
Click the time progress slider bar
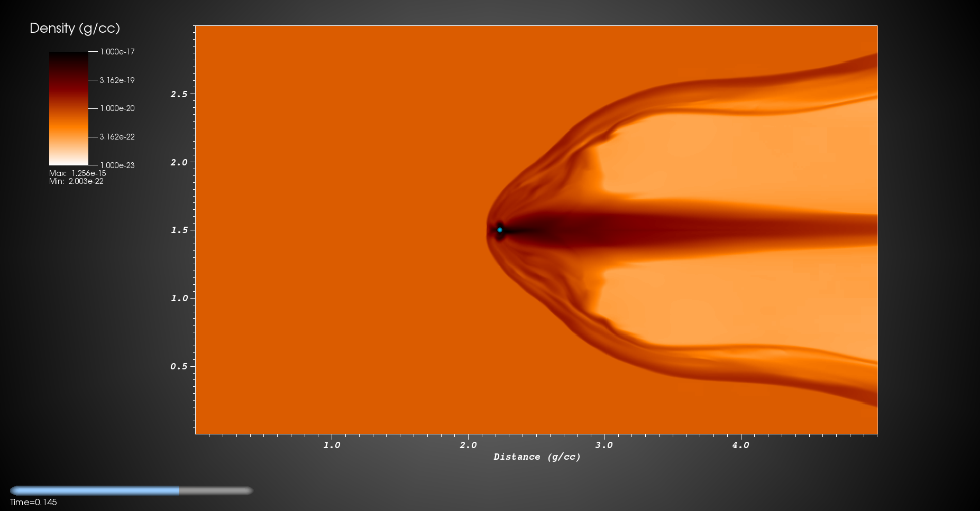pyautogui.click(x=131, y=490)
